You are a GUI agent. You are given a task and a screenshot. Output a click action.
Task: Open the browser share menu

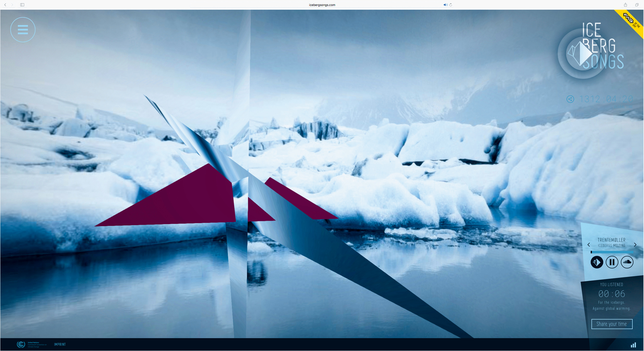tap(625, 5)
